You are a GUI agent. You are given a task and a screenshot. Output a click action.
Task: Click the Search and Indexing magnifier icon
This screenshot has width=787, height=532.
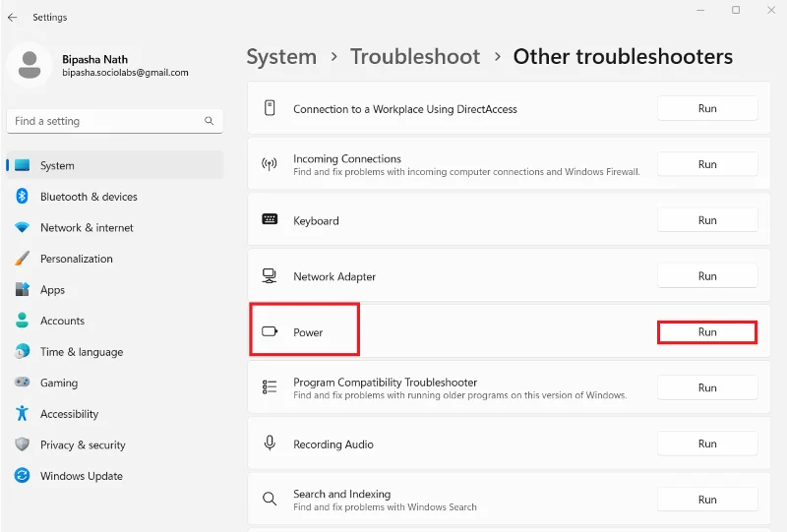270,499
